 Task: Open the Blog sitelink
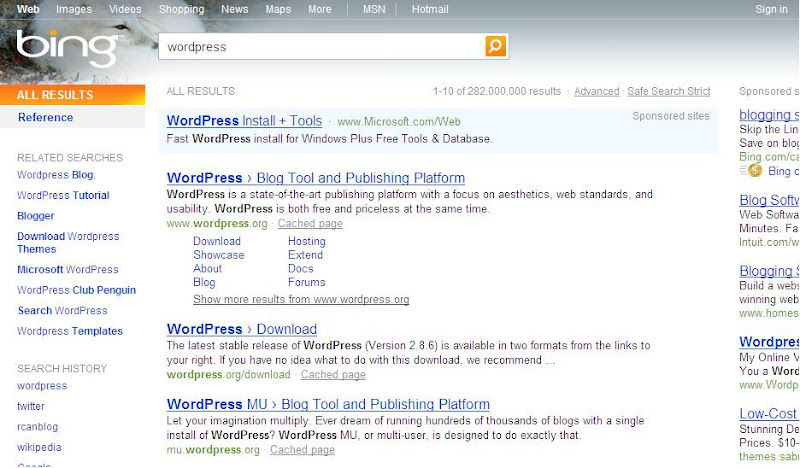pyautogui.click(x=204, y=282)
